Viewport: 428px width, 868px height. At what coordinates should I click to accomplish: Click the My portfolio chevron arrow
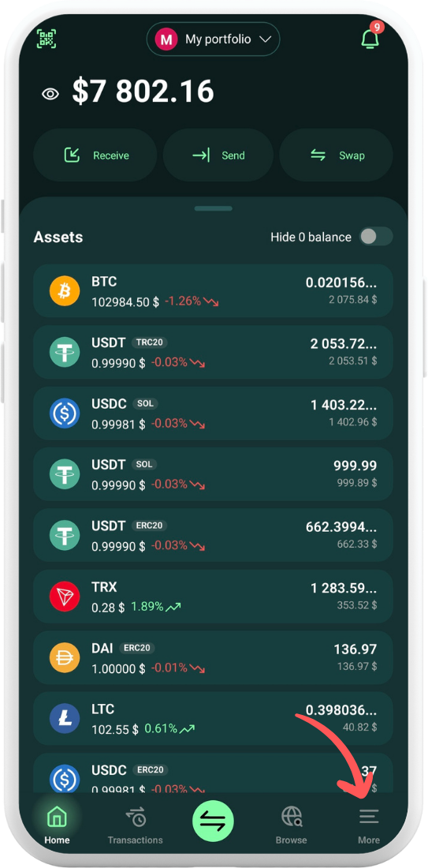(x=265, y=39)
